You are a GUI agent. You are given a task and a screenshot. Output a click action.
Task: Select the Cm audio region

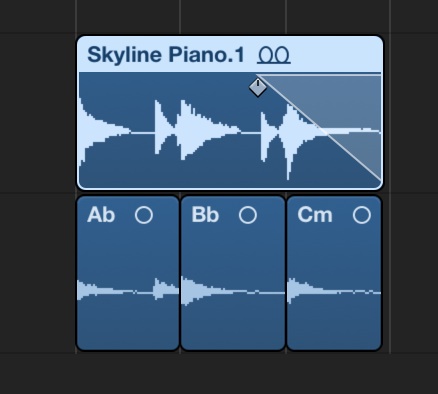334,273
